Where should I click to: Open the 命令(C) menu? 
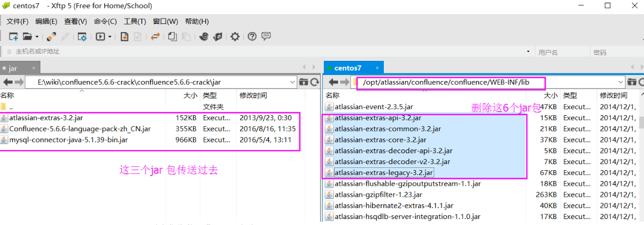pos(105,21)
